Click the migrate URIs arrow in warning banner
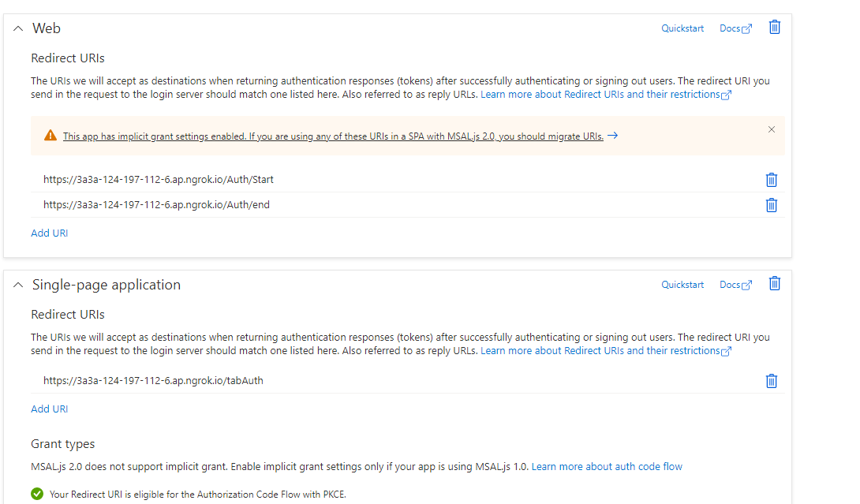This screenshot has height=504, width=860. click(x=612, y=135)
